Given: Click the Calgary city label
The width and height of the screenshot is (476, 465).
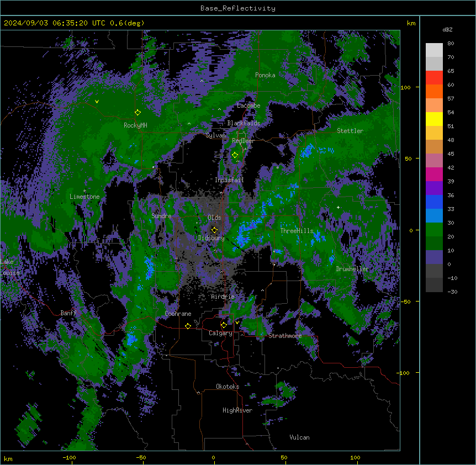Looking at the screenshot, I should 220,333.
